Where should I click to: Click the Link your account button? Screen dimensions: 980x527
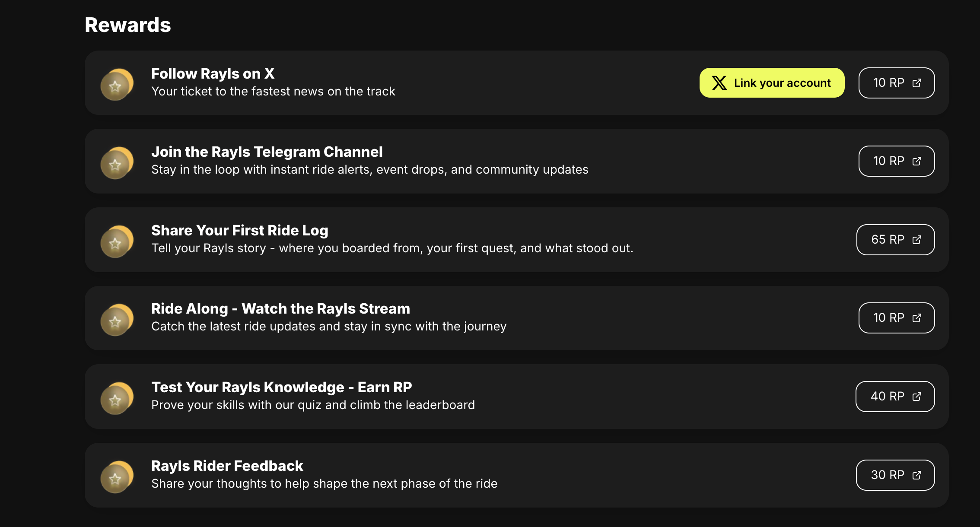[x=772, y=83]
